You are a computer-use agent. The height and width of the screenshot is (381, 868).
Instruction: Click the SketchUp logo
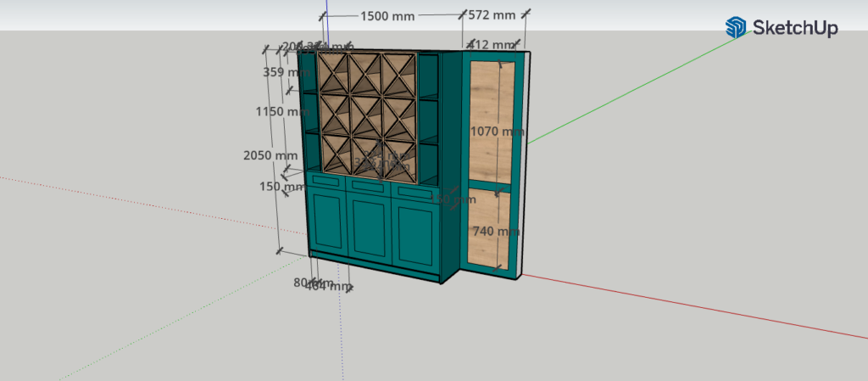[x=781, y=28]
